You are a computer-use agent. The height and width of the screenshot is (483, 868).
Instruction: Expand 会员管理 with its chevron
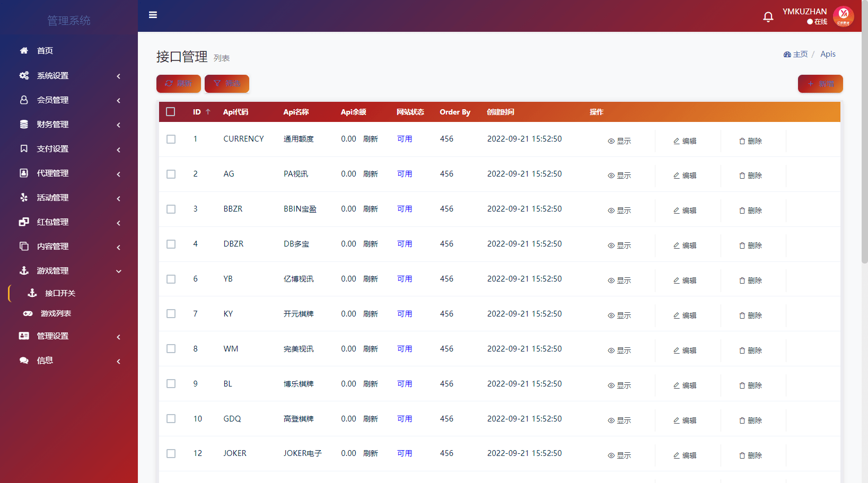(x=119, y=100)
